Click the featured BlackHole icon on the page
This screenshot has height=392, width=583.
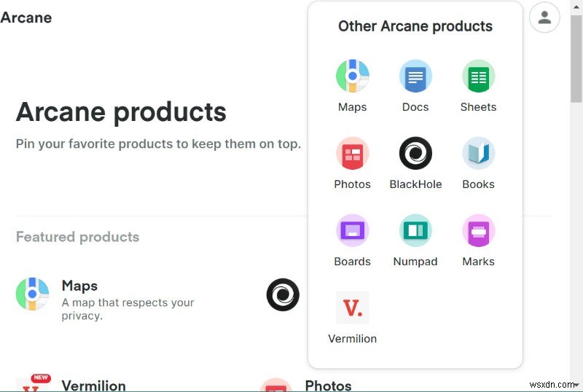(x=283, y=294)
